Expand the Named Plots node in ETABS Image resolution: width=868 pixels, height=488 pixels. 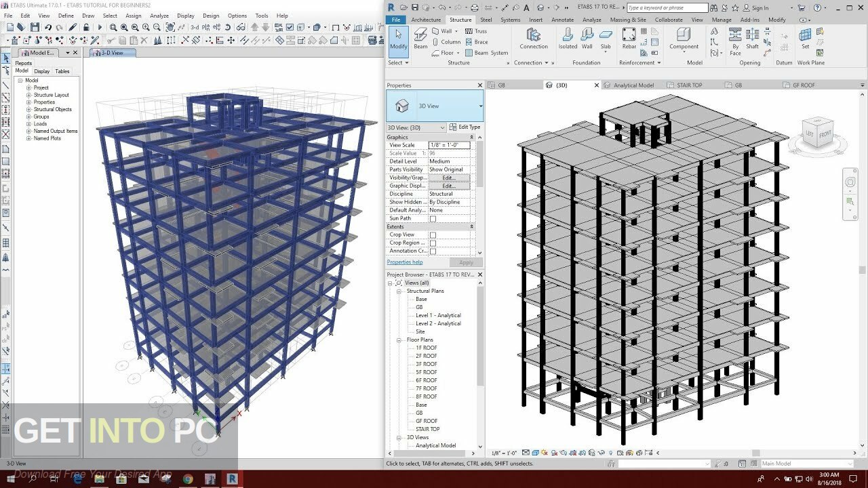point(29,138)
